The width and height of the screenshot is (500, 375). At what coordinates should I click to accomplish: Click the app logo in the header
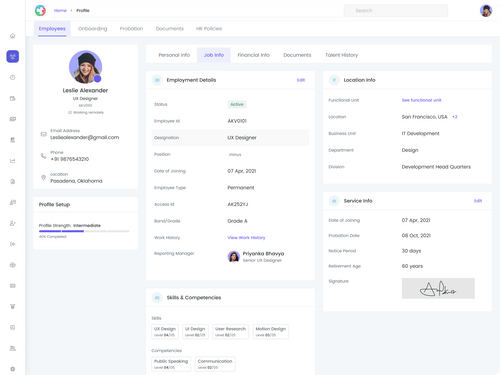point(40,11)
